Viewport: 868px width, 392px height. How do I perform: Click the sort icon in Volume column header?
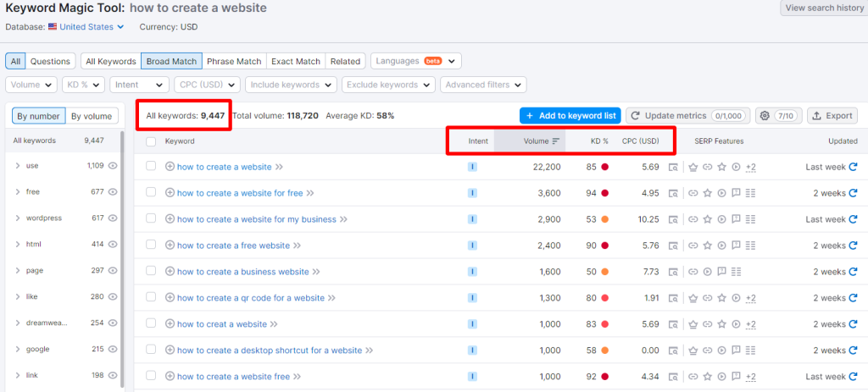(556, 141)
